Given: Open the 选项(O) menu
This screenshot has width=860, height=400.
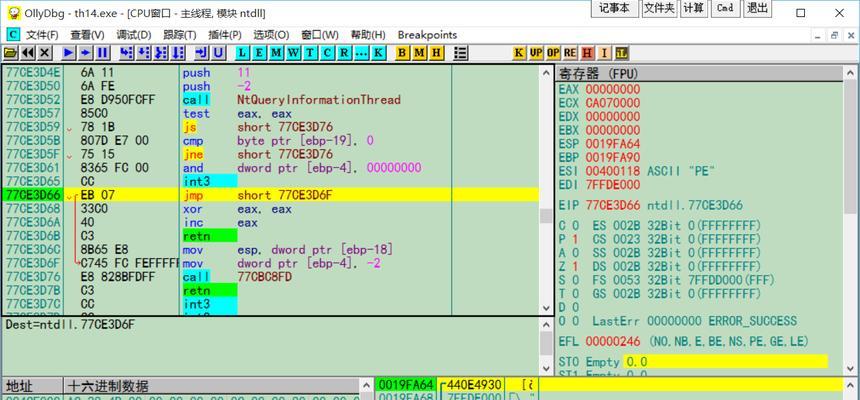Looking at the screenshot, I should [x=271, y=35].
